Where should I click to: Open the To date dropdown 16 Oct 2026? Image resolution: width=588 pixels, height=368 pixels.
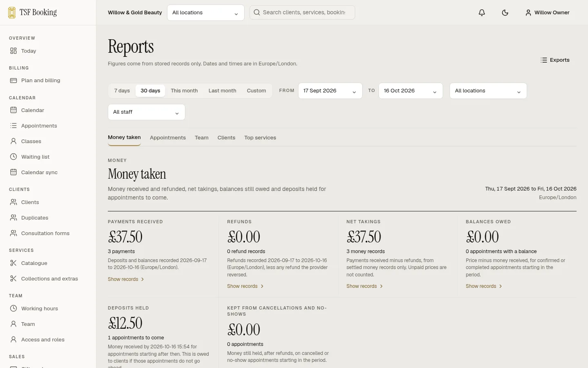[x=411, y=91]
